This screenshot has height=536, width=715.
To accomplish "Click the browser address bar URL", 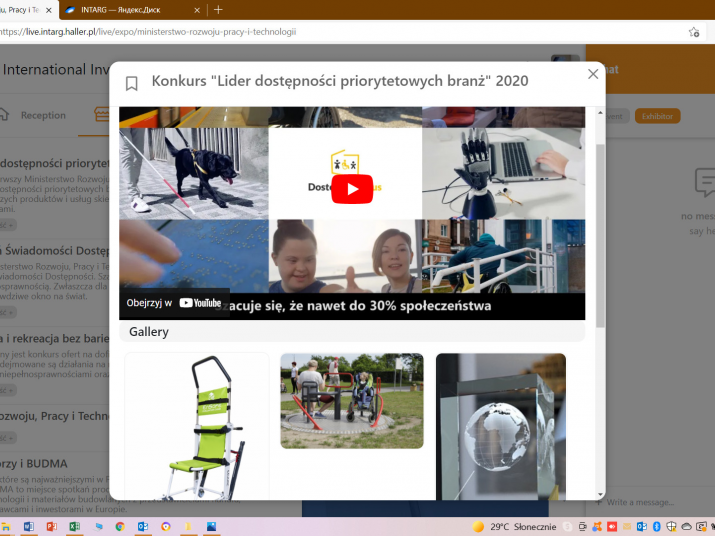I will click(x=150, y=31).
